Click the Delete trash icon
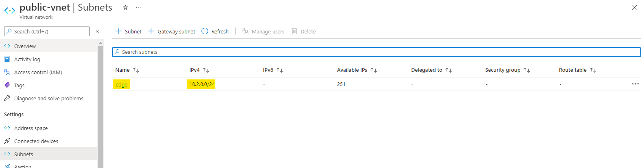The image size is (644, 168). 294,31
